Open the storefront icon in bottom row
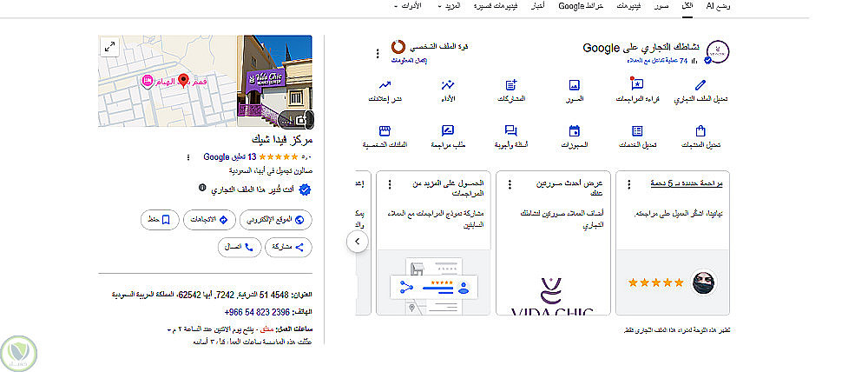Viewport: 868px width, 372px height. (x=385, y=131)
